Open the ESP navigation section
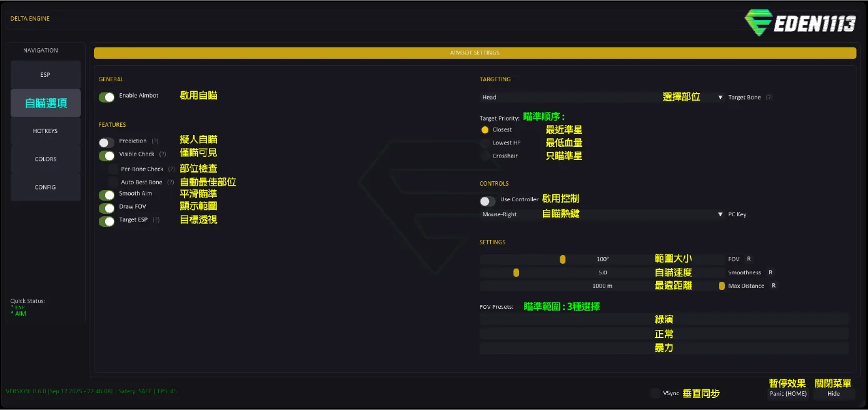868x410 pixels. click(x=46, y=75)
